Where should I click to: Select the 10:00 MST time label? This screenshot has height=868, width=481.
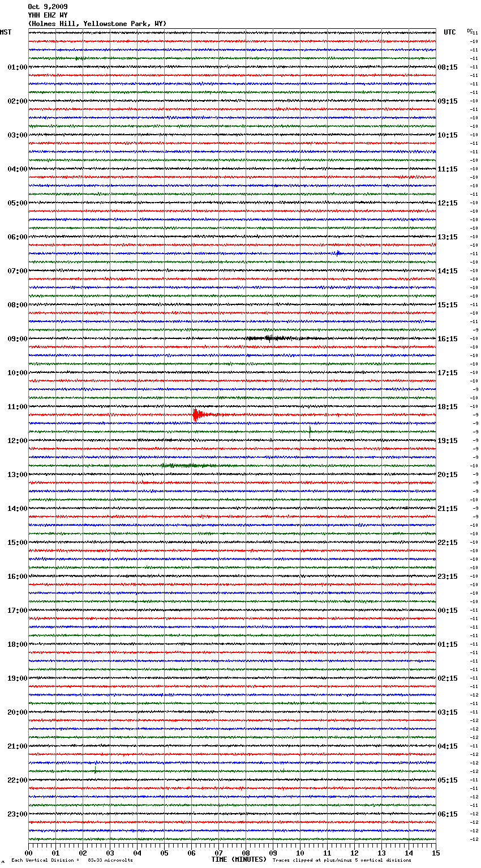point(18,373)
